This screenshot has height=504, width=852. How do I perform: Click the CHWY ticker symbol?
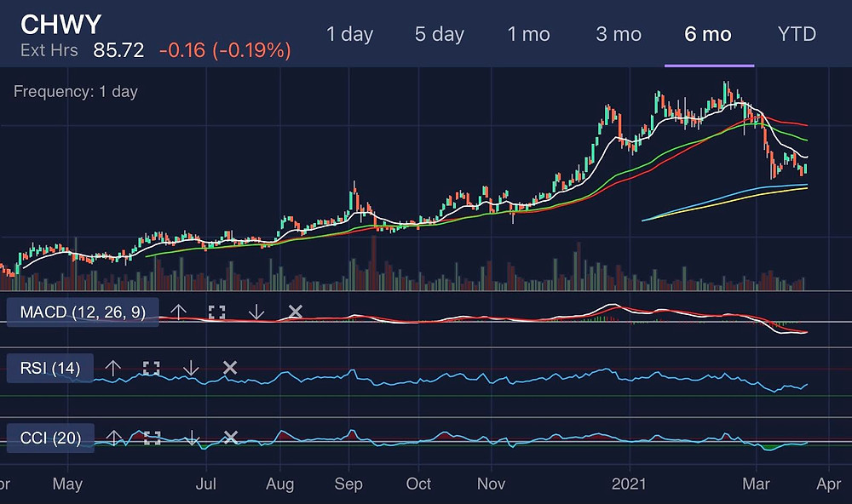click(60, 25)
